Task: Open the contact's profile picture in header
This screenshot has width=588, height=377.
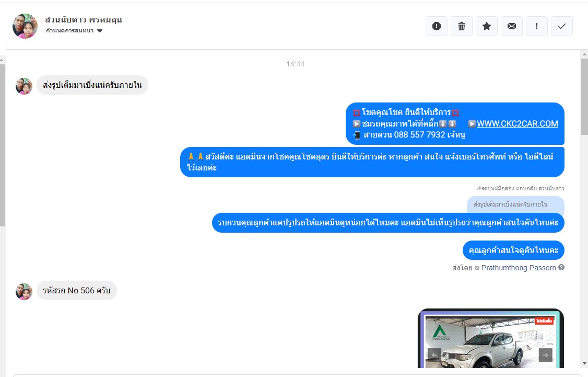Action: click(25, 26)
